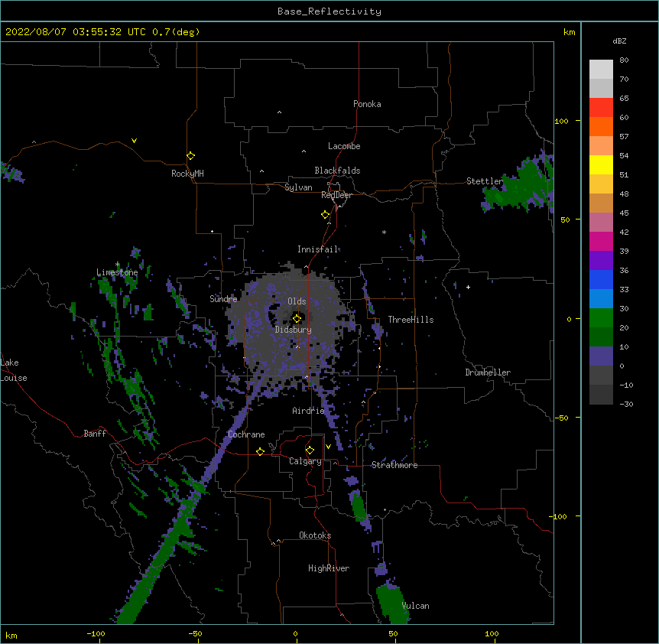Pick the bright yellow 51-54 dBZ swatch
This screenshot has height=644, width=659.
pos(601,164)
